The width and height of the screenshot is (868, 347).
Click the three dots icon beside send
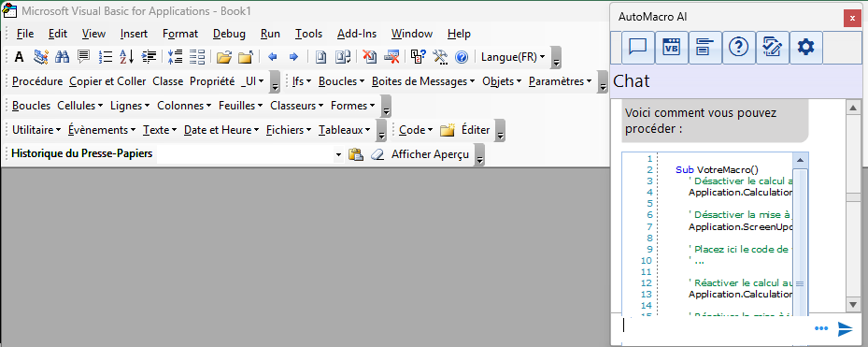pyautogui.click(x=821, y=328)
